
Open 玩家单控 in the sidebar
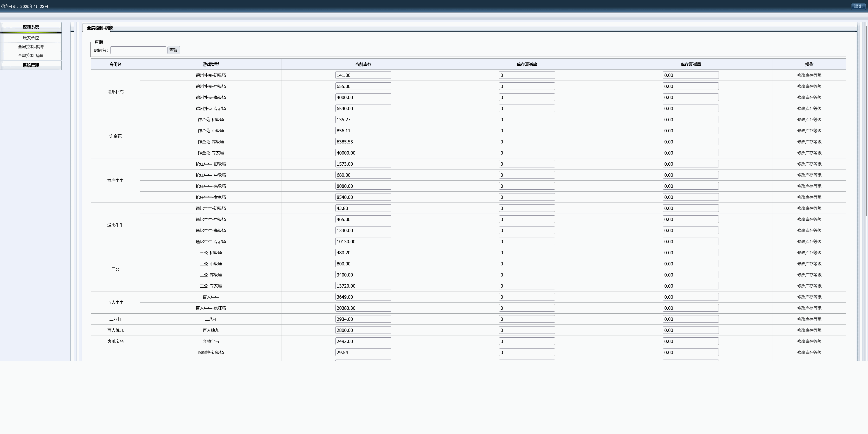pyautogui.click(x=31, y=38)
